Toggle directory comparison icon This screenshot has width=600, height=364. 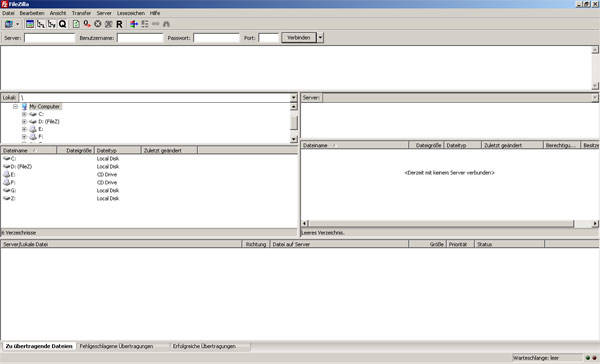[x=145, y=24]
